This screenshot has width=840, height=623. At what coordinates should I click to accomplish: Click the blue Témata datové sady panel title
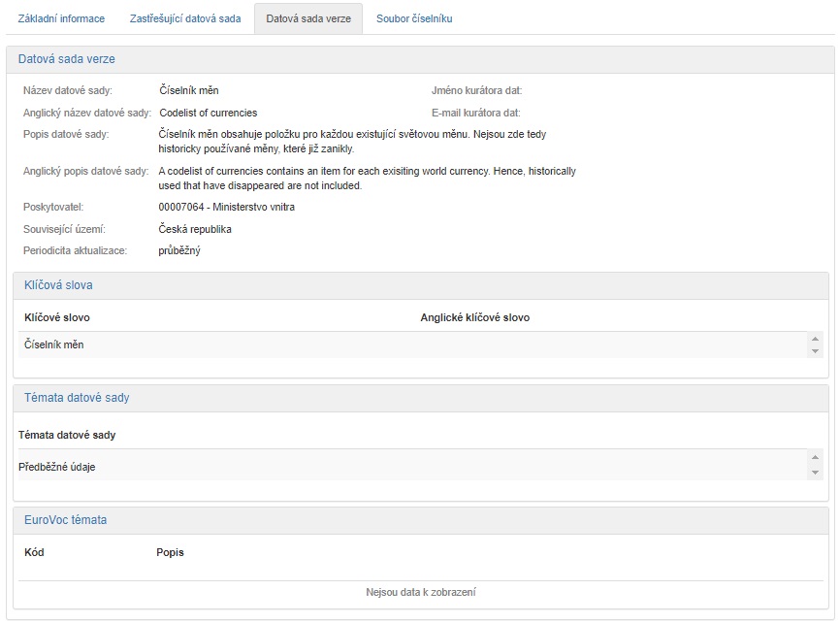[x=77, y=398]
